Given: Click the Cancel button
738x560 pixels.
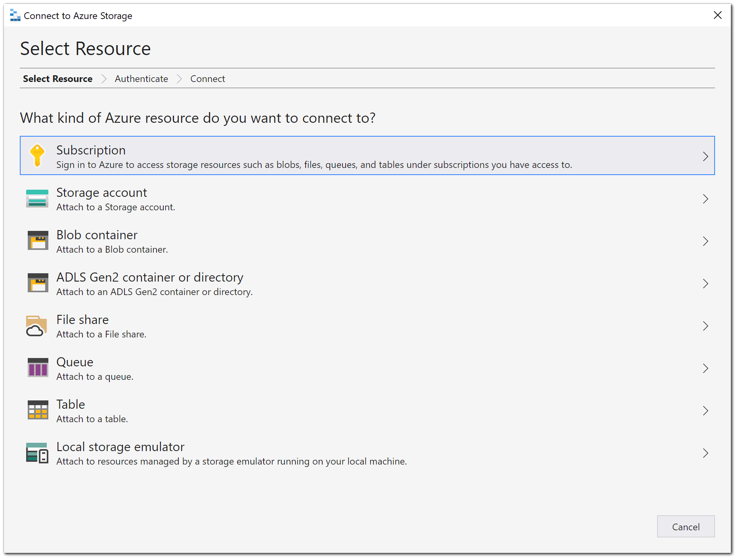Looking at the screenshot, I should pyautogui.click(x=685, y=527).
